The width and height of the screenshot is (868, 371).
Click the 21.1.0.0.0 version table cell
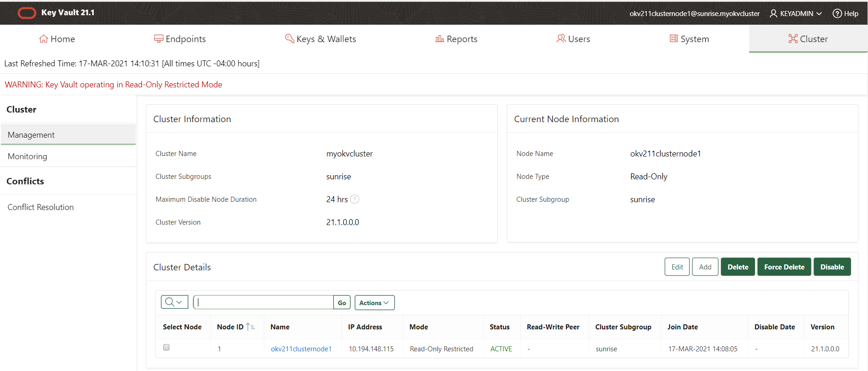click(x=825, y=349)
